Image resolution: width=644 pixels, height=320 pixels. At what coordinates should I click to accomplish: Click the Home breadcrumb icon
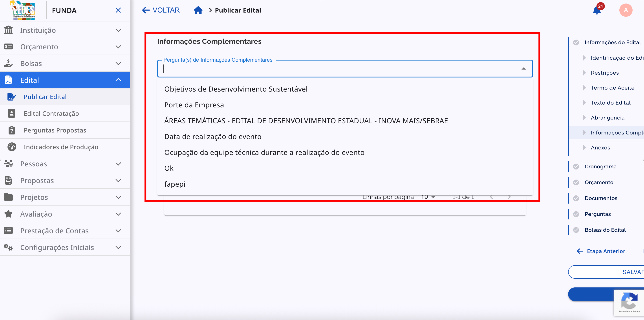(198, 10)
